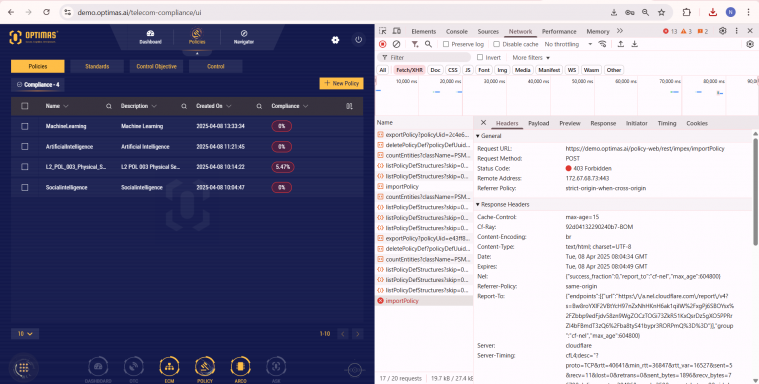Open the column chooser icon in table header
759x384 pixels.
349,106
